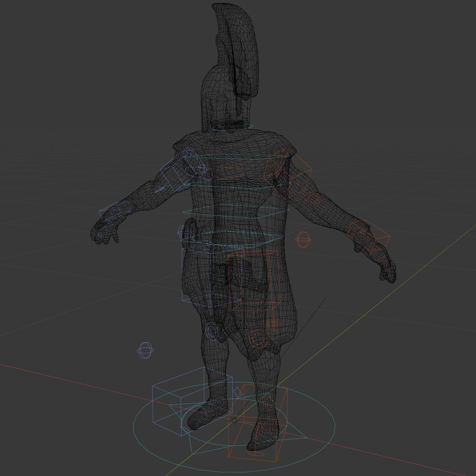Click the 3D cursor between the feet

(234, 420)
